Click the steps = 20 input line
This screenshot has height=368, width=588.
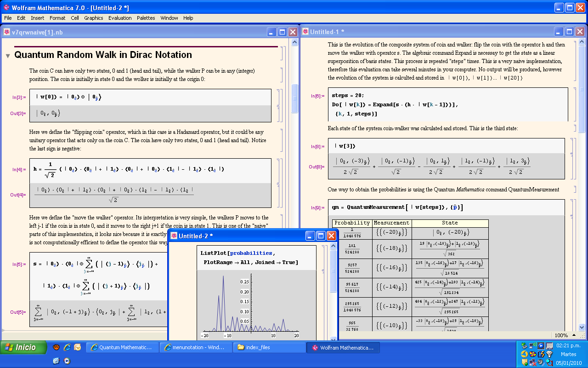pos(348,96)
